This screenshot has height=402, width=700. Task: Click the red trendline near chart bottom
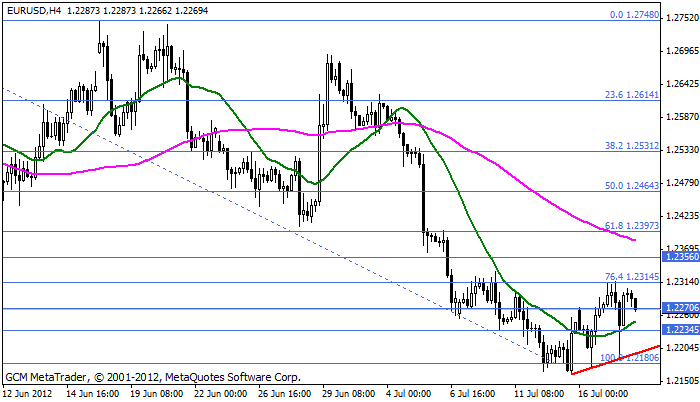tap(615, 359)
